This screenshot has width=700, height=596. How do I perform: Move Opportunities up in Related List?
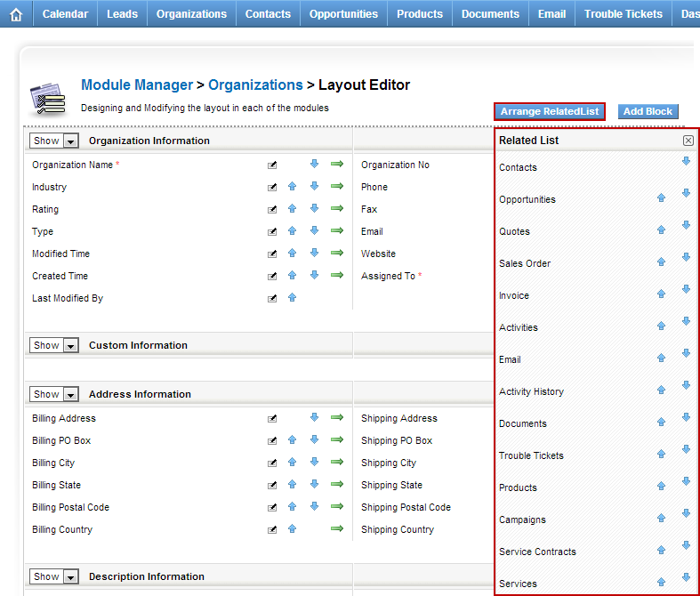tap(661, 197)
